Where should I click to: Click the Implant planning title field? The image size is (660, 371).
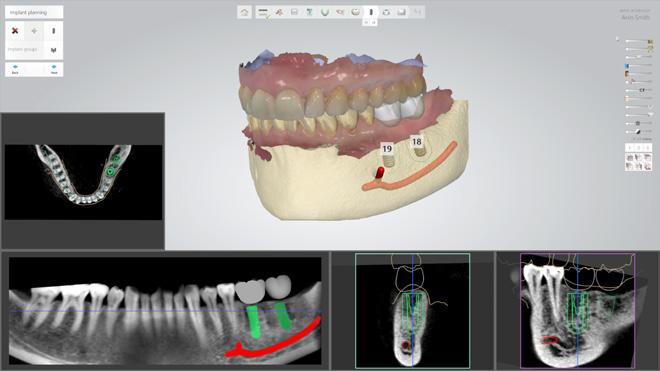click(34, 12)
